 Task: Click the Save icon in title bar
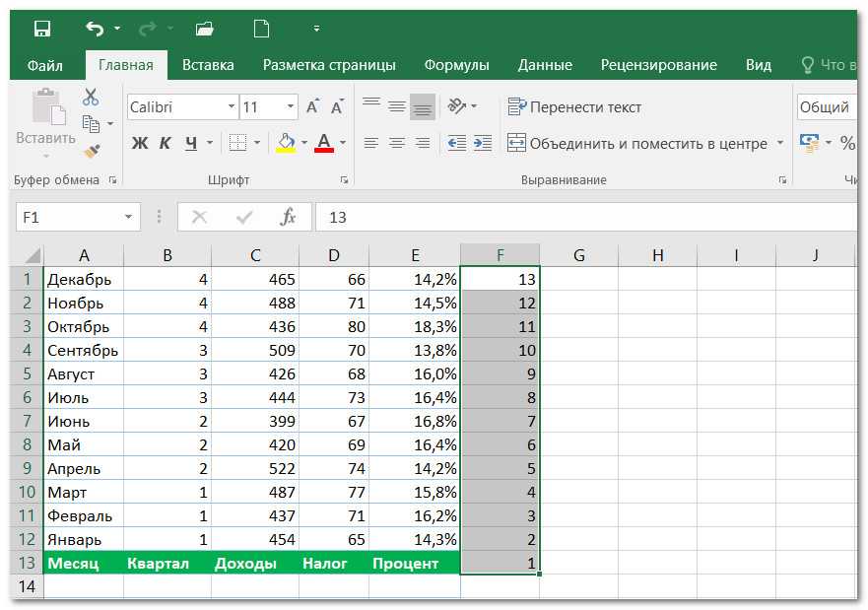42,28
